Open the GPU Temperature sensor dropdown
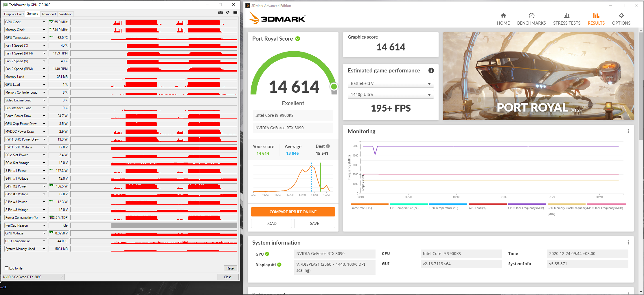 [x=44, y=38]
